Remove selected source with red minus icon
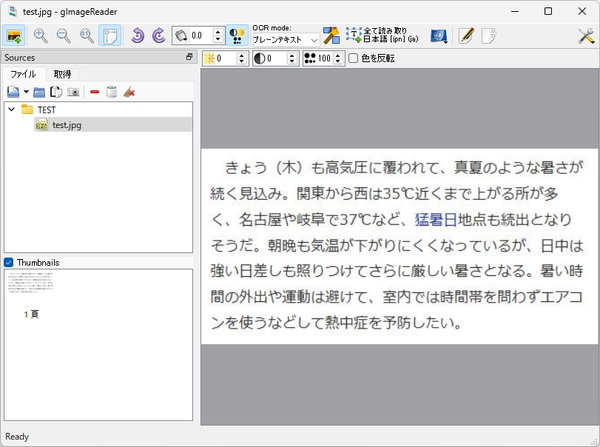The height and width of the screenshot is (447, 600). (x=95, y=92)
